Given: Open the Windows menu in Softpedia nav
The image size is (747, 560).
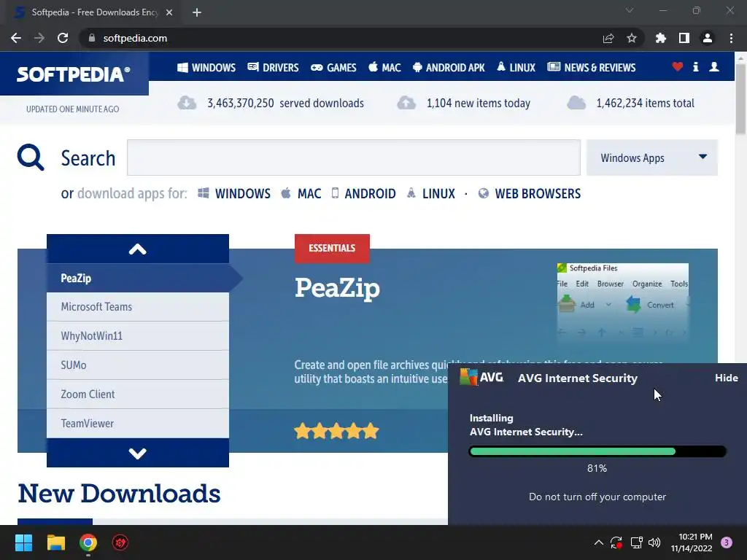Looking at the screenshot, I should point(206,68).
